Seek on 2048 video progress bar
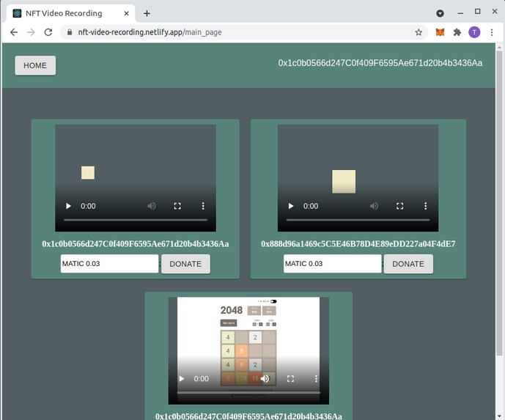Viewport: 505px width, 420px height. pos(248,393)
